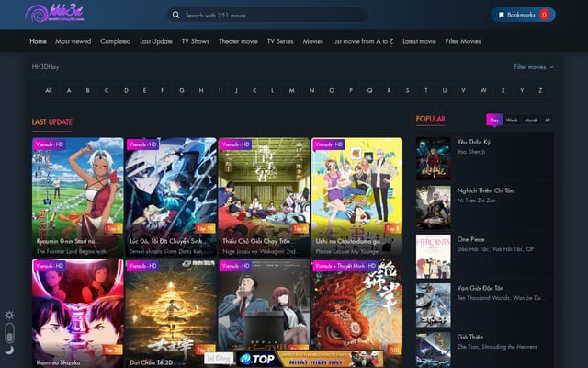This screenshot has width=588, height=368.
Task: Open the Vạn Giới Độc Tôn title link
Action: tap(480, 288)
